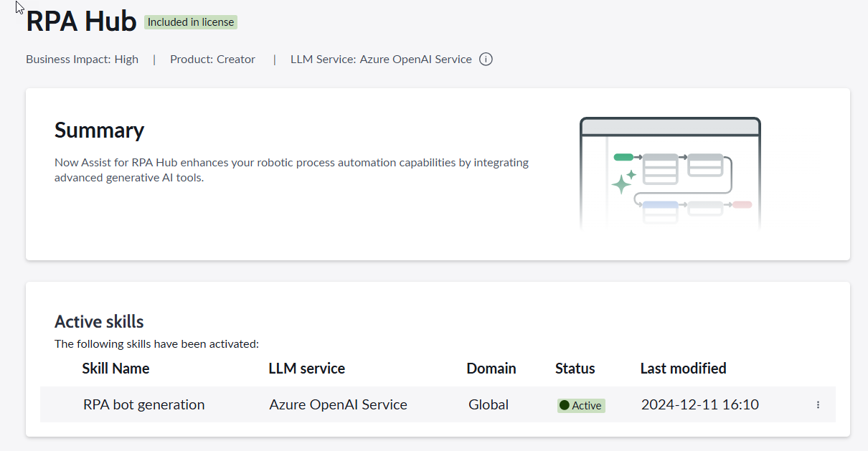
Task: Click the Azure OpenAI Service table cell
Action: point(338,405)
